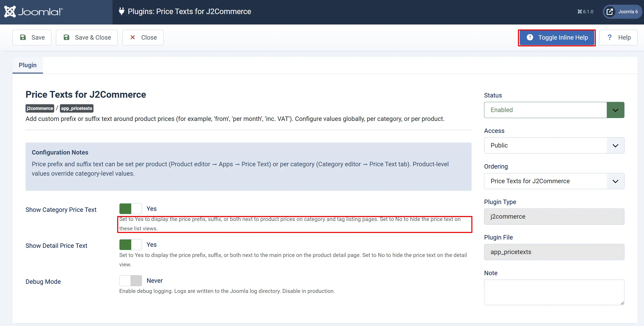Click the Never label beside Debug Mode
The height and width of the screenshot is (326, 644).
(x=155, y=281)
